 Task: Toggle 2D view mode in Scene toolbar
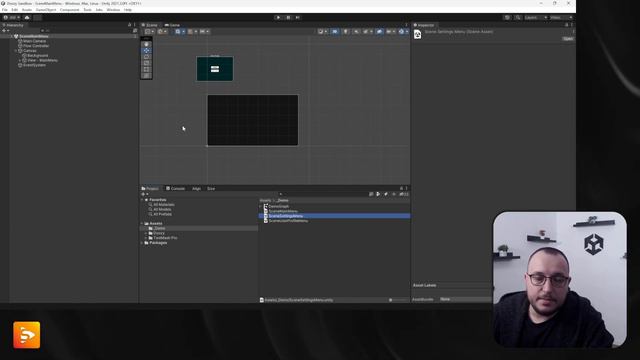[335, 31]
